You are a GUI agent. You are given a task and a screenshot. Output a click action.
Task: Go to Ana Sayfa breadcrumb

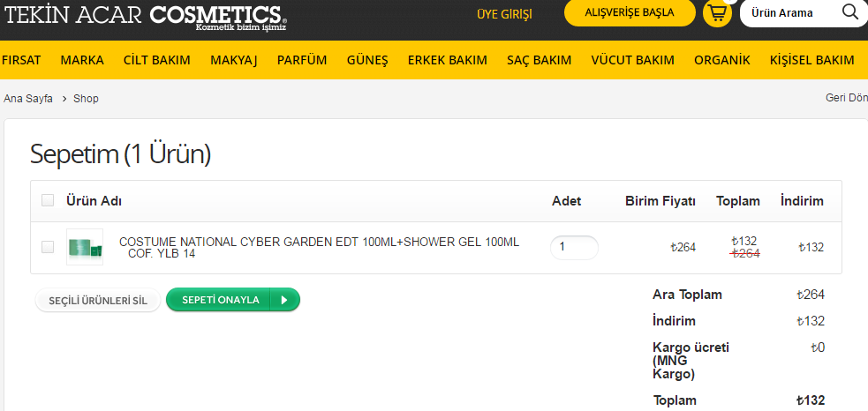(28, 99)
